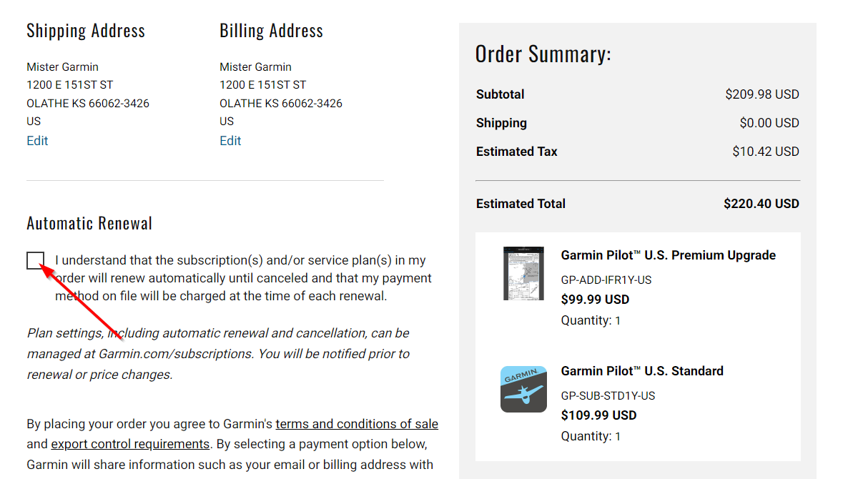Click the Garmin Pilot Standard app icon
The height and width of the screenshot is (479, 868).
(523, 389)
